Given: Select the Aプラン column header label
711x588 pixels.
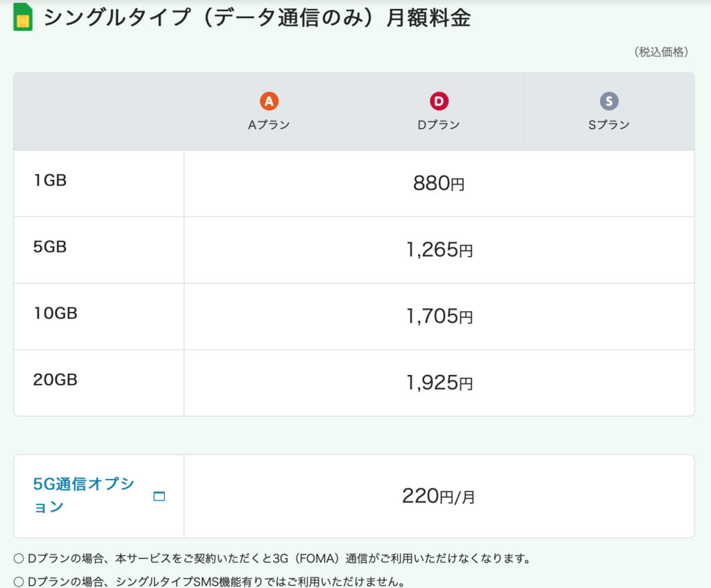Looking at the screenshot, I should click(x=269, y=125).
